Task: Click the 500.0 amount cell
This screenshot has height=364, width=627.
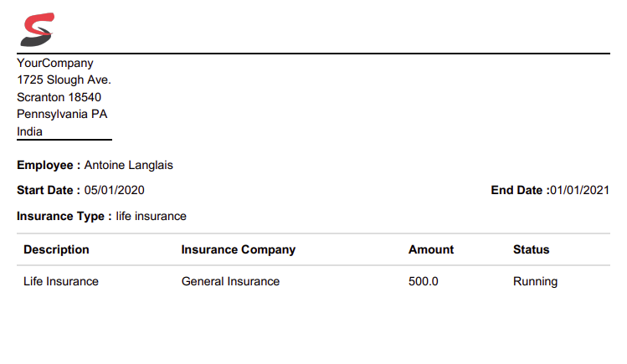Action: click(424, 281)
